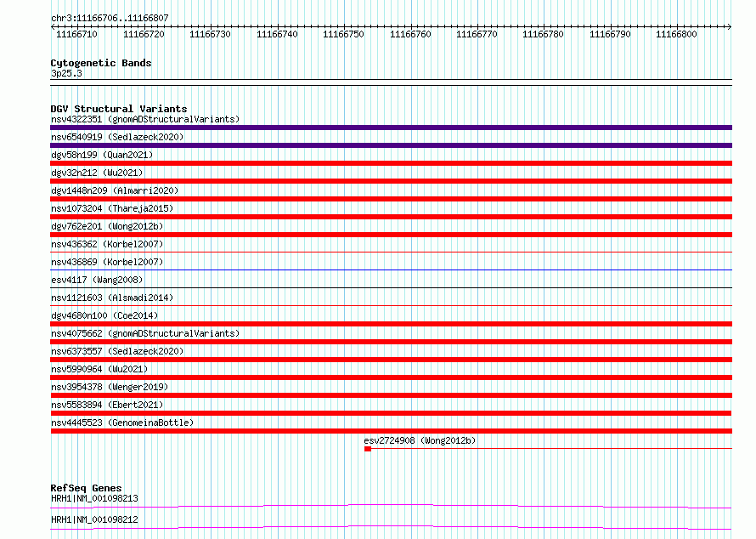Select the 3p25.3 cytogenetic band label
Image resolution: width=756 pixels, height=539 pixels.
pos(66,73)
